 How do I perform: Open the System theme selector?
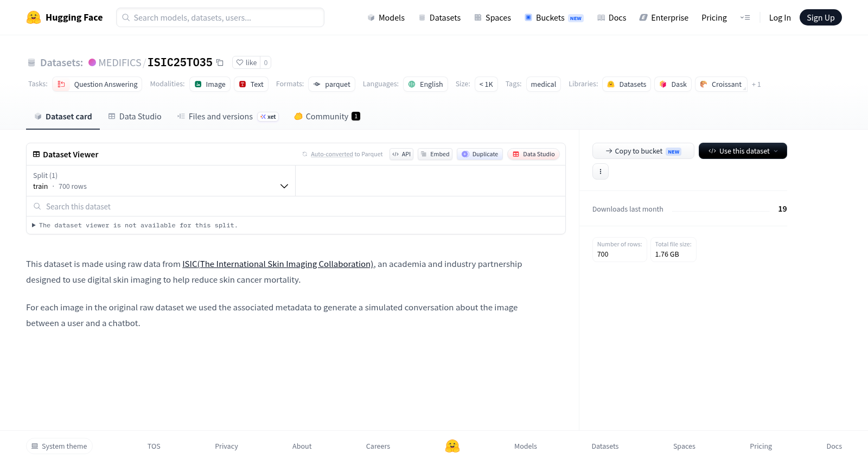point(59,446)
